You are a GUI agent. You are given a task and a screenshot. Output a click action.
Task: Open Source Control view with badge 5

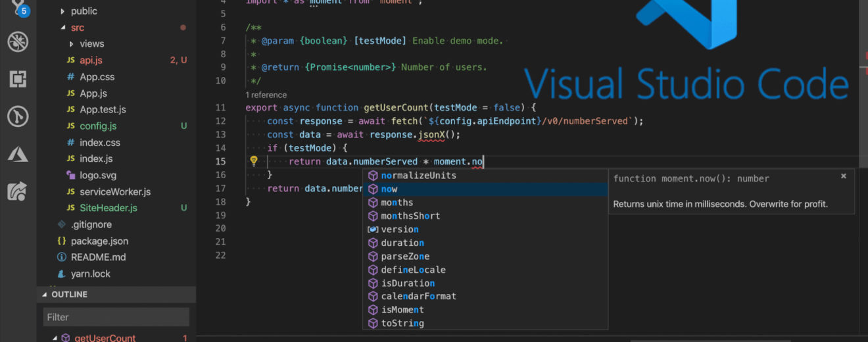tap(18, 7)
